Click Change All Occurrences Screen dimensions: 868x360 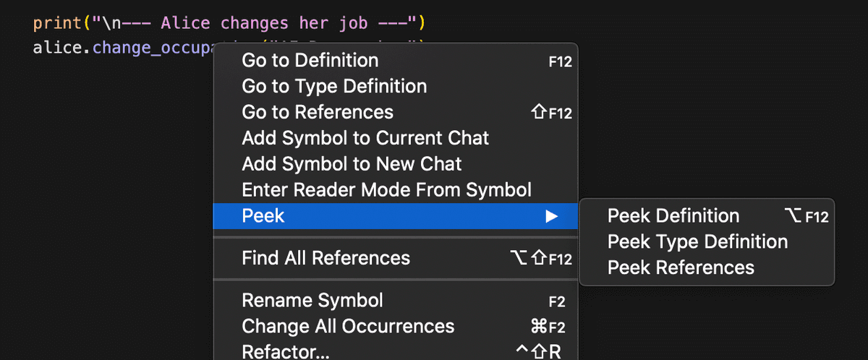click(x=348, y=326)
